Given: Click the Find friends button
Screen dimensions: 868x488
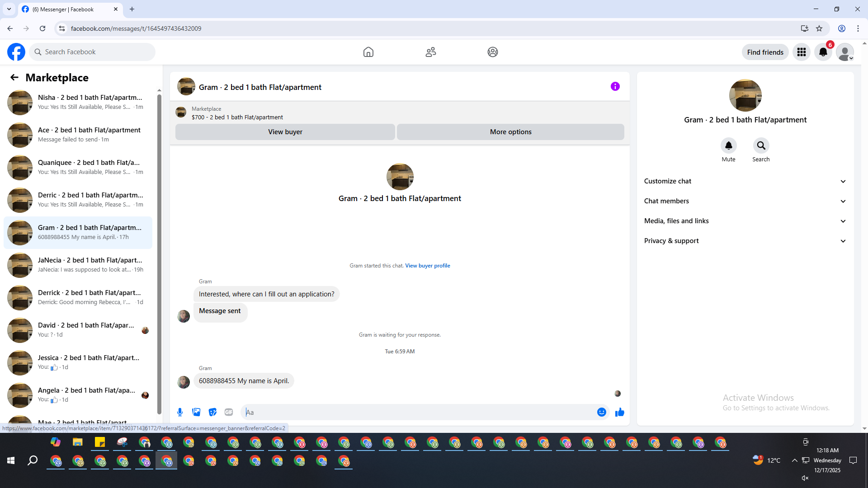Looking at the screenshot, I should click(x=765, y=52).
